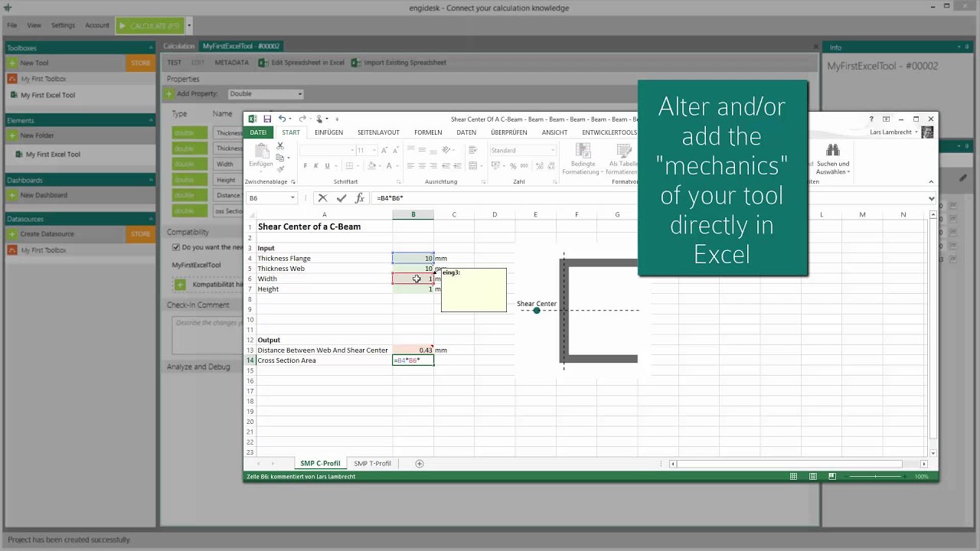Toggle bold (F) formatting

coord(305,166)
